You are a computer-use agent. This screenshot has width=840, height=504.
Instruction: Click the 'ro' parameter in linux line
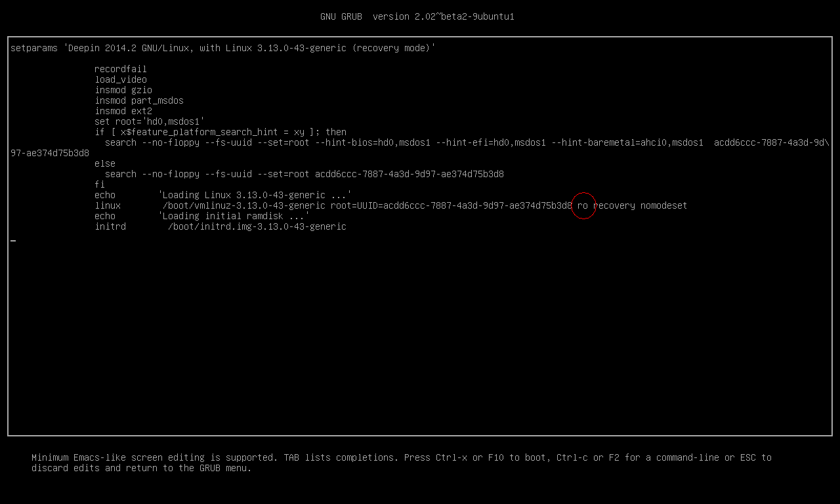(583, 205)
